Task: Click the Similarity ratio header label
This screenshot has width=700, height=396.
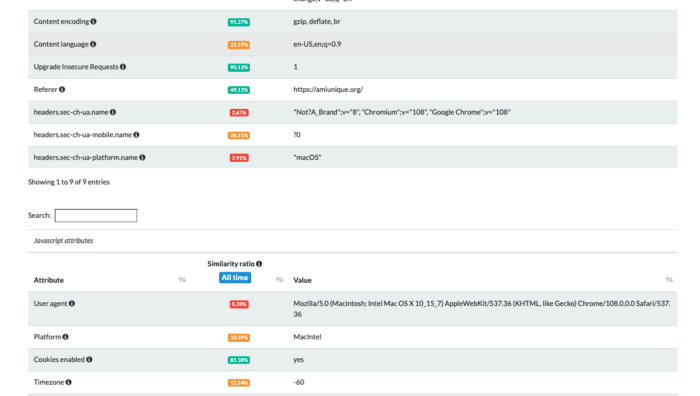Action: point(231,264)
